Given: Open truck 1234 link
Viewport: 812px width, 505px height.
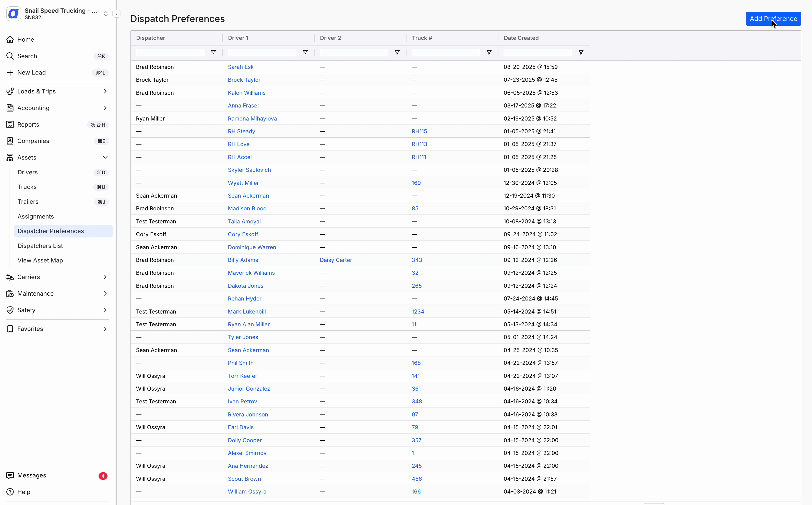Looking at the screenshot, I should 418,312.
